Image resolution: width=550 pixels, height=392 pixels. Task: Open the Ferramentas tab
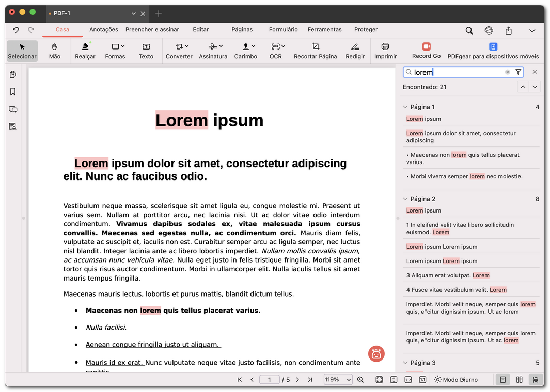pos(324,29)
